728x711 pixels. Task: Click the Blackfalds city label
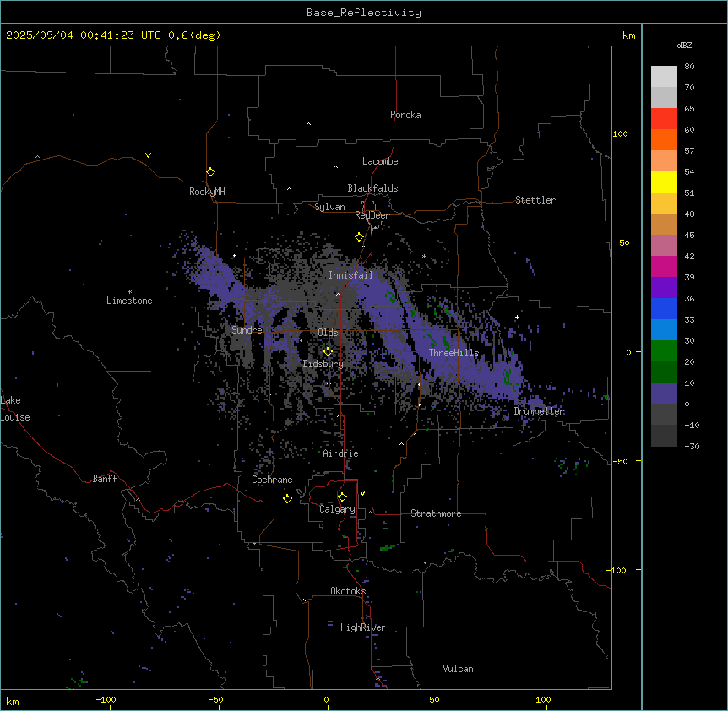coord(372,188)
